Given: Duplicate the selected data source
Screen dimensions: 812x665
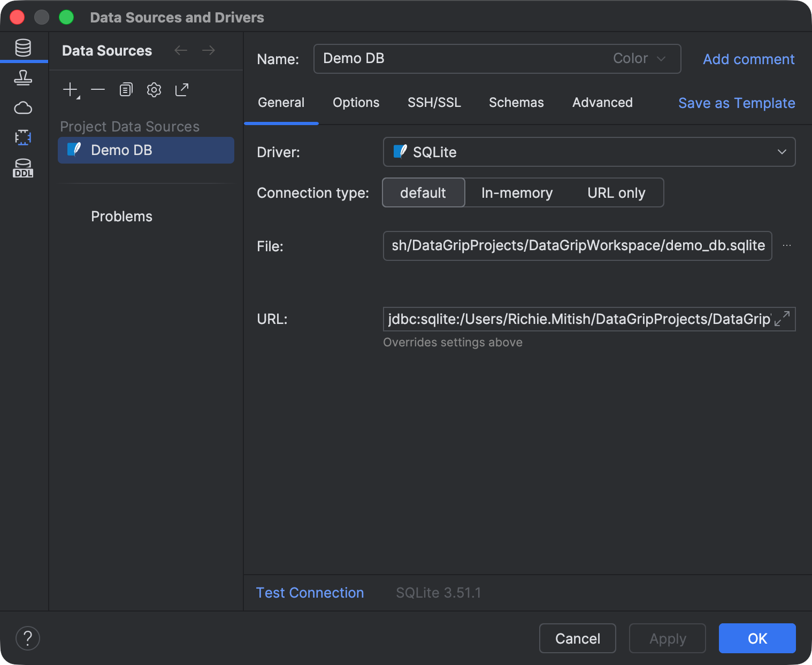Looking at the screenshot, I should pyautogui.click(x=126, y=89).
